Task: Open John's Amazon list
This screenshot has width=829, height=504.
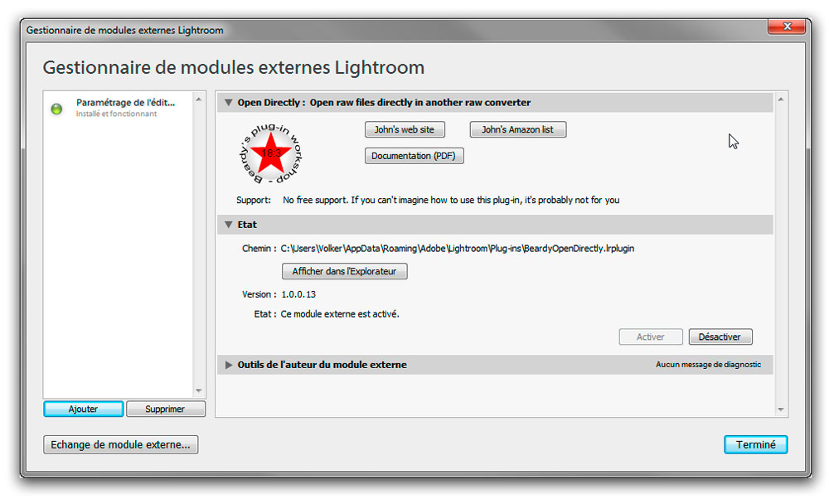Action: [x=517, y=129]
